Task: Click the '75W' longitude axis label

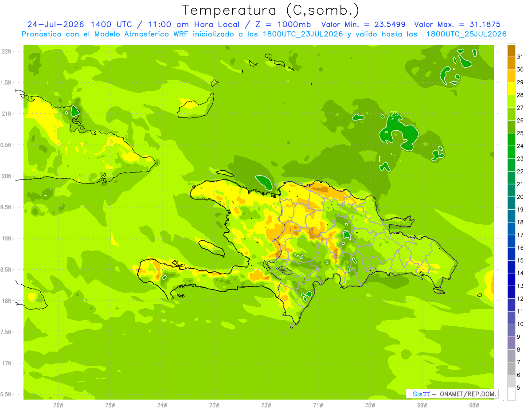Action: click(110, 405)
